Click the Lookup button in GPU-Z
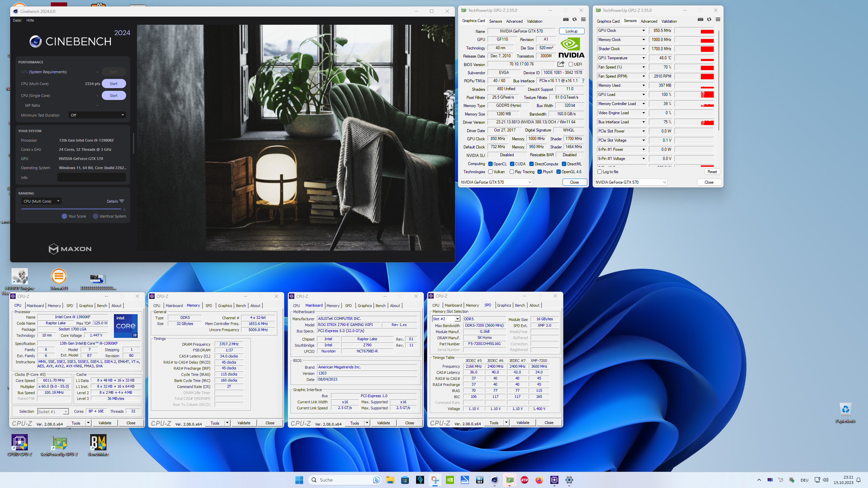 571,31
